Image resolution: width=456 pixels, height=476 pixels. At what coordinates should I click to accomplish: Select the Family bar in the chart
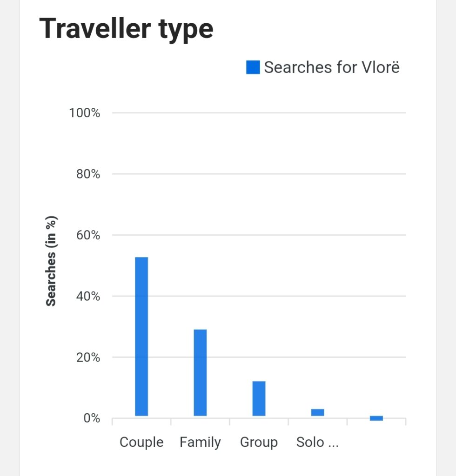point(200,372)
